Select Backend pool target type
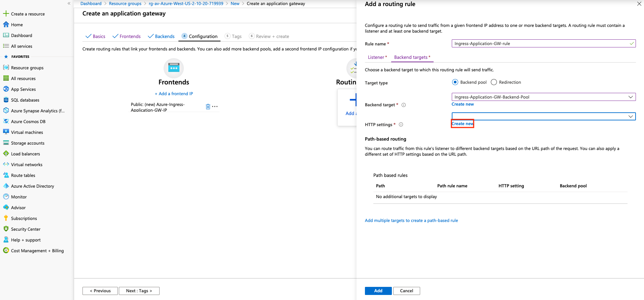This screenshot has height=300, width=644. coord(455,82)
